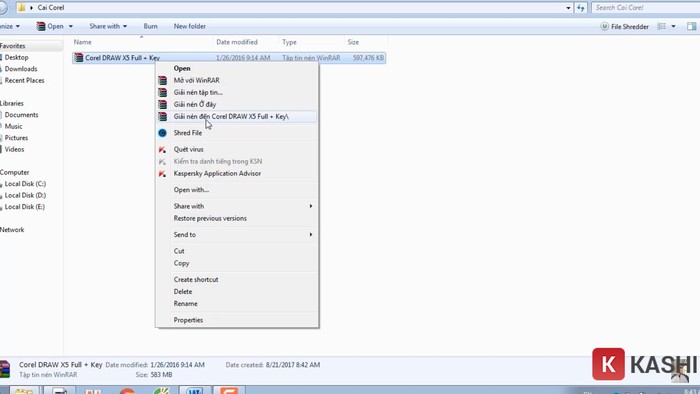700x394 pixels.
Task: Toggle the preview pane icon
Action: coord(692,27)
